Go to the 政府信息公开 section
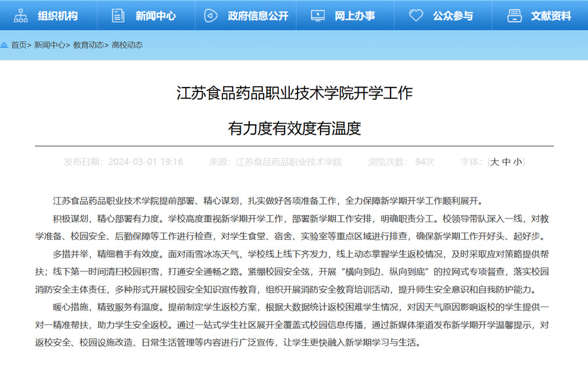The width and height of the screenshot is (588, 366). tap(258, 16)
